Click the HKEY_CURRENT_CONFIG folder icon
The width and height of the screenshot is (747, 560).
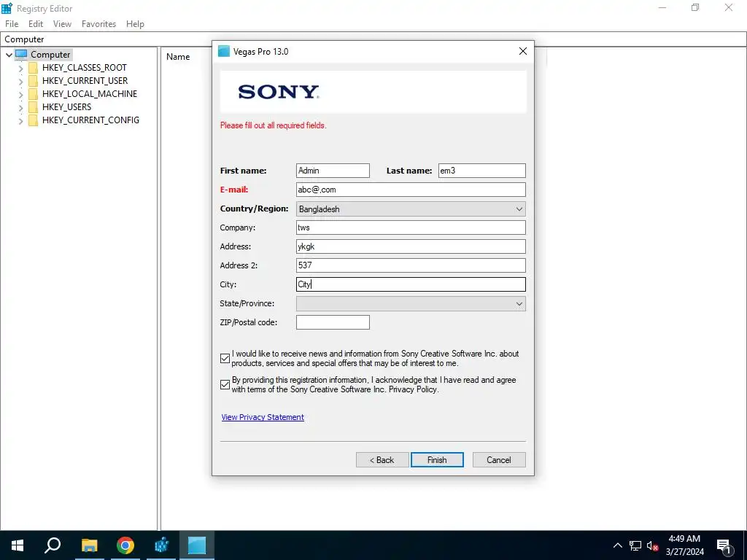pos(33,120)
